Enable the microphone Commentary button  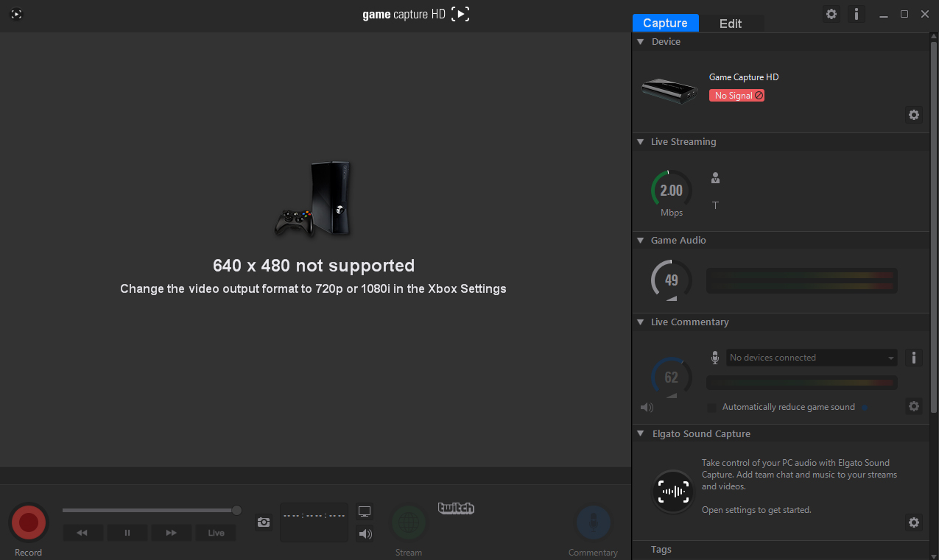(593, 522)
